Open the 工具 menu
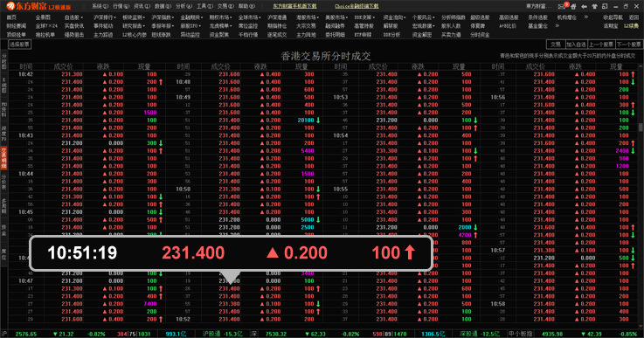The image size is (644, 338). [x=204, y=6]
